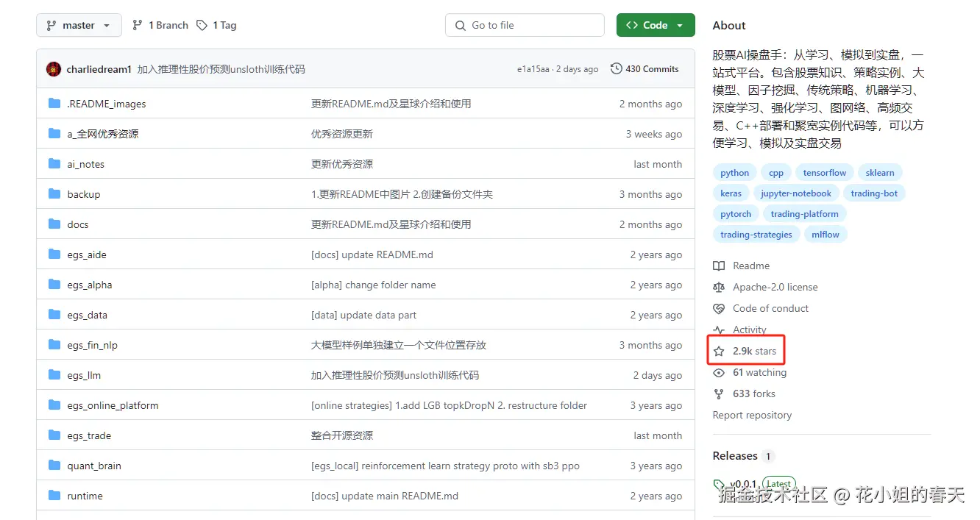
Task: Click folder icon for egs_alpha
Action: tap(54, 285)
